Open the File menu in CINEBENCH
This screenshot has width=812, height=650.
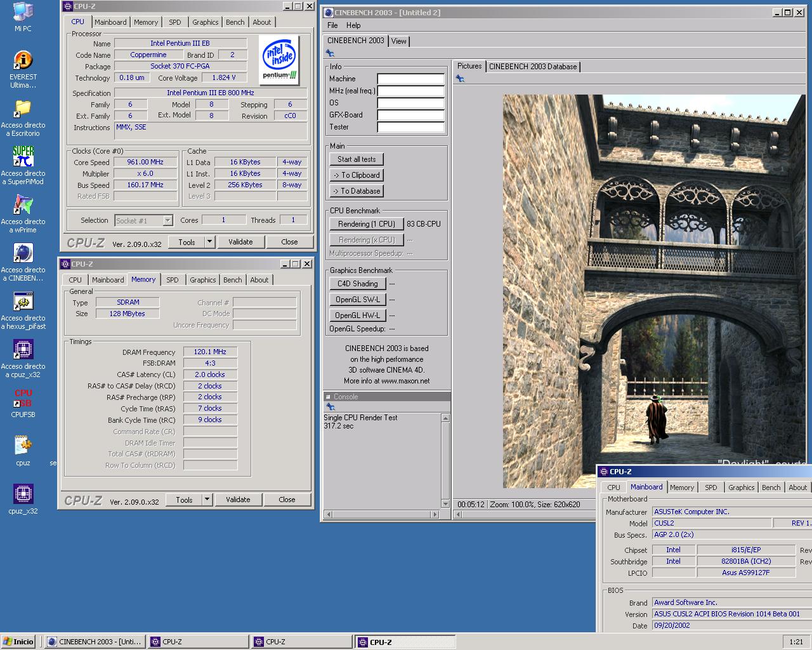point(332,25)
